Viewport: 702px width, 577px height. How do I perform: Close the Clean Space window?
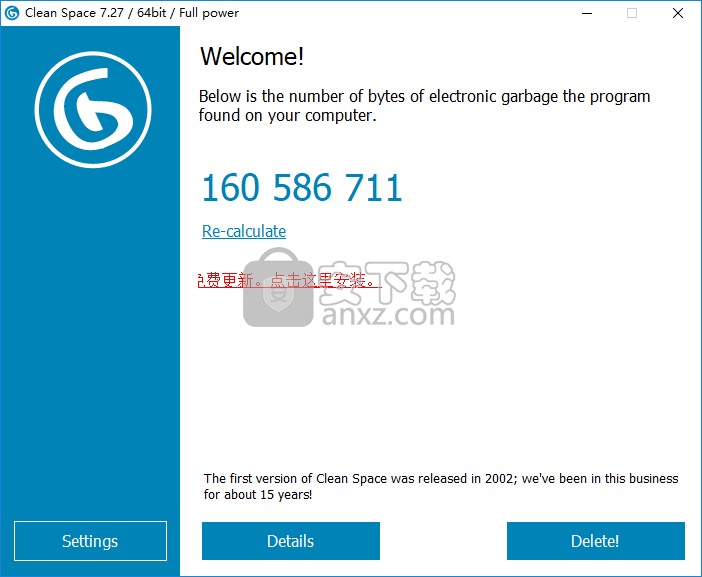(x=678, y=13)
